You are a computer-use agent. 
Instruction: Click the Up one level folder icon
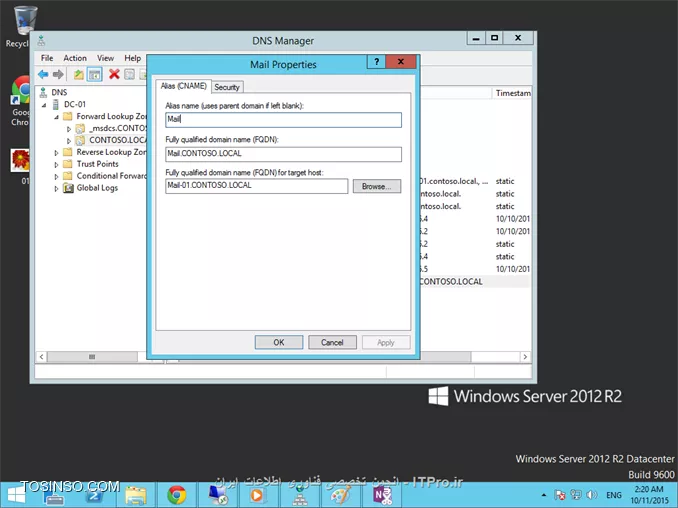[x=79, y=75]
